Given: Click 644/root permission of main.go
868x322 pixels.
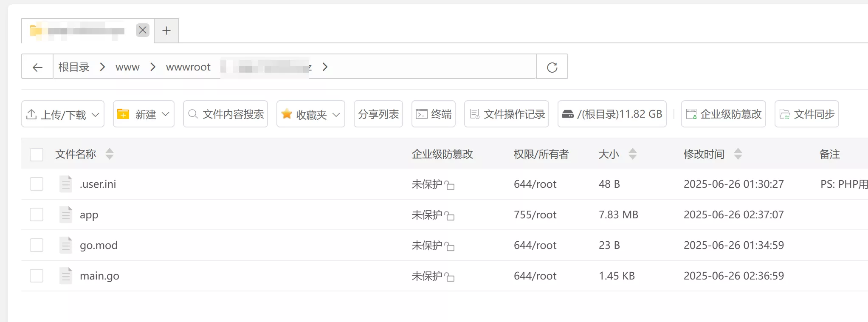Looking at the screenshot, I should (535, 276).
